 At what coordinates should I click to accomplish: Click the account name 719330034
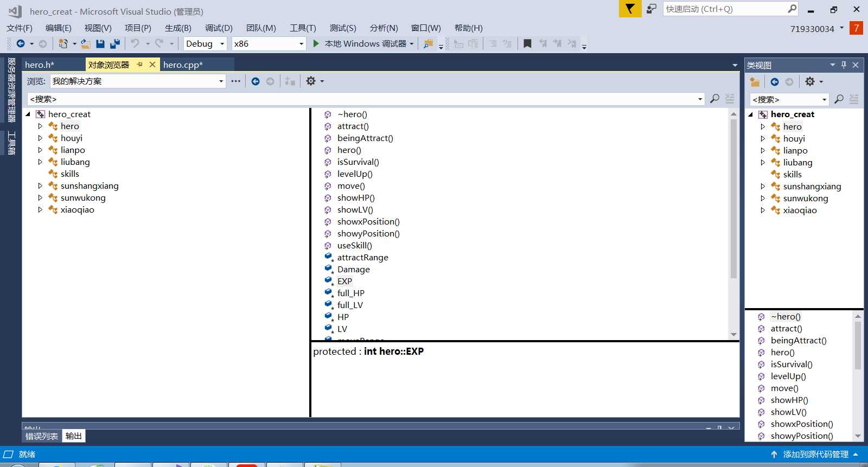[x=812, y=29]
